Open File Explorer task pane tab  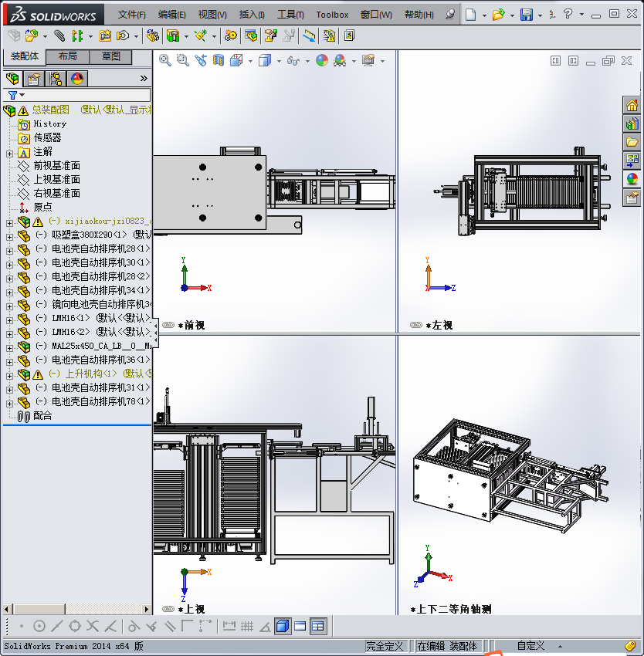[632, 142]
